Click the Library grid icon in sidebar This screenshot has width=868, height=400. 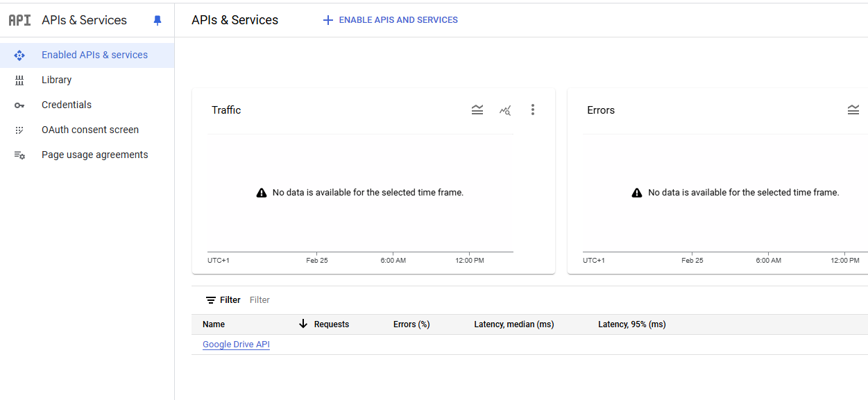(20, 80)
